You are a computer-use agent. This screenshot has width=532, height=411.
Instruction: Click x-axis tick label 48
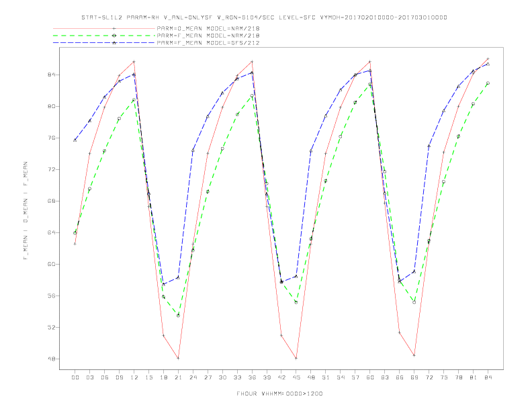coord(311,377)
